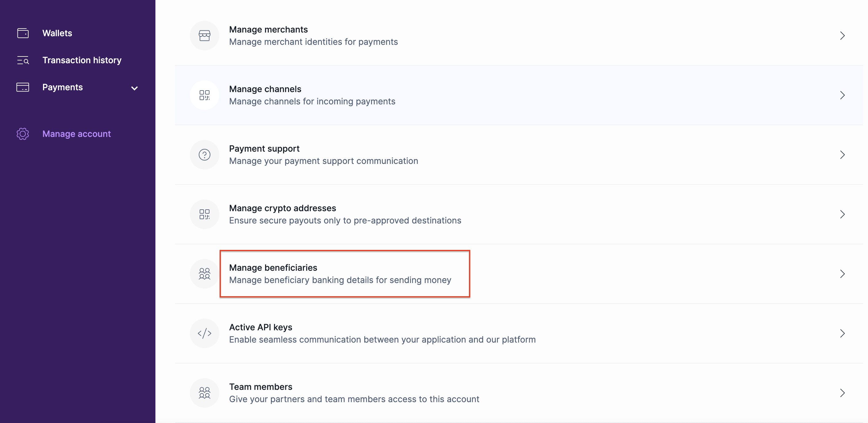Screen dimensions: 868x423
Task: Select the Manage channels row title
Action: coord(265,89)
